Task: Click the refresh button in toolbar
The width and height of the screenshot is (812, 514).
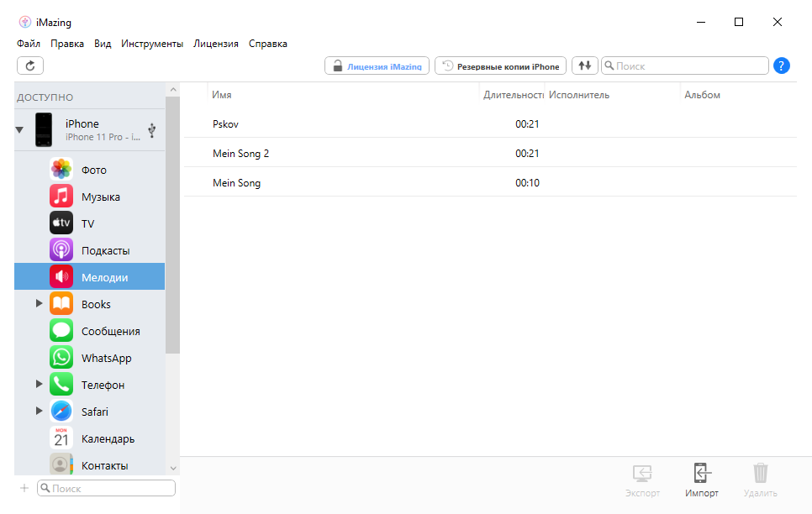Action: tap(30, 66)
